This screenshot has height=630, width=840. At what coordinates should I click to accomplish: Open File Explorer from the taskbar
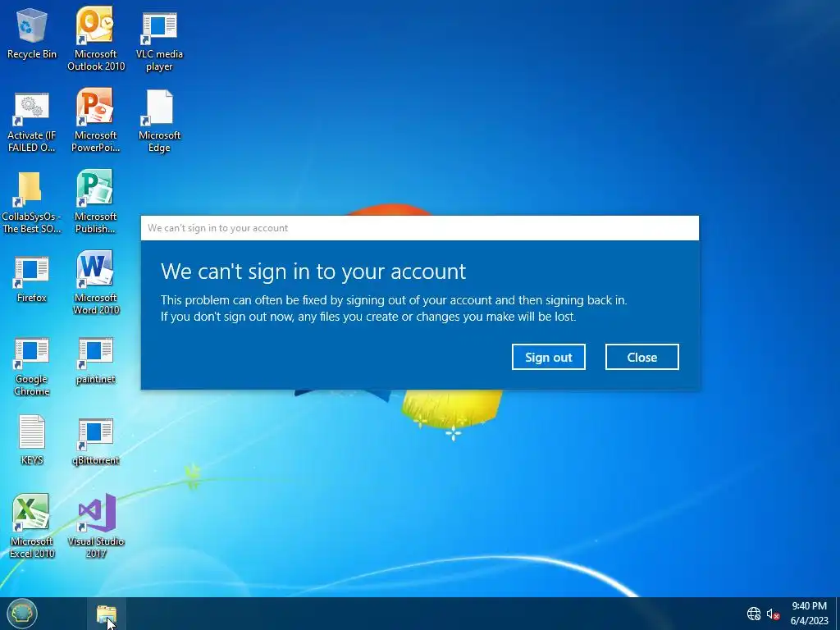coord(106,614)
